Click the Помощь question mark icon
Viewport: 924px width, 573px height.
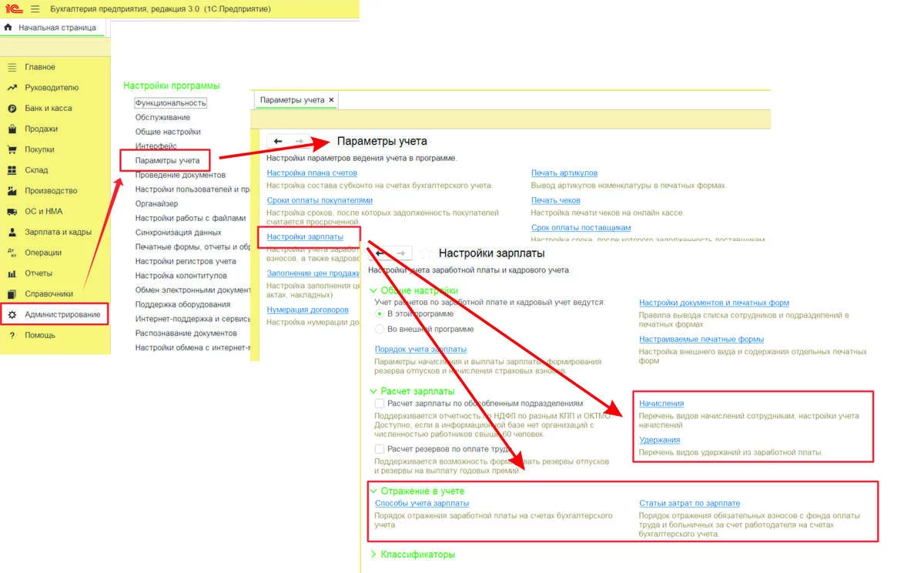12,335
